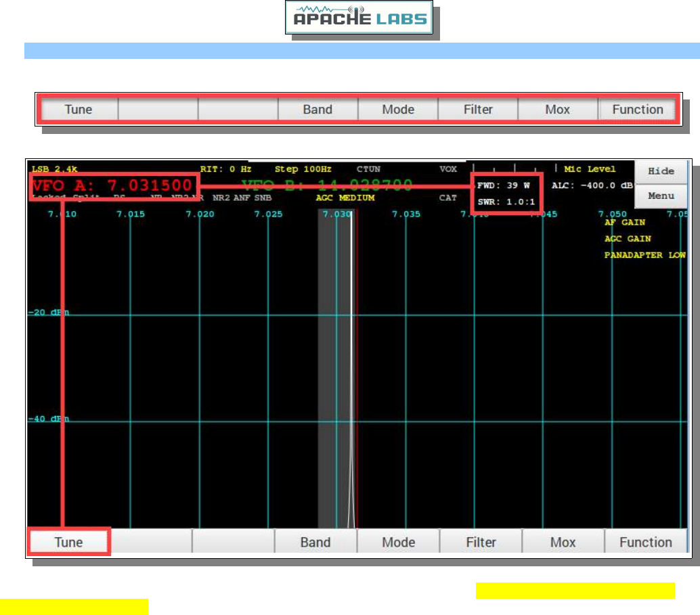Click the SWR: 1.0:1 reading
This screenshot has height=615, width=700.
coord(506,202)
